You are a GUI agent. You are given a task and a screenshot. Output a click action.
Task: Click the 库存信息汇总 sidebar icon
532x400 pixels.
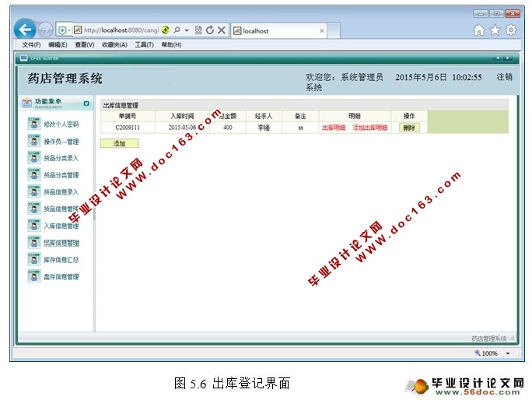(x=34, y=260)
